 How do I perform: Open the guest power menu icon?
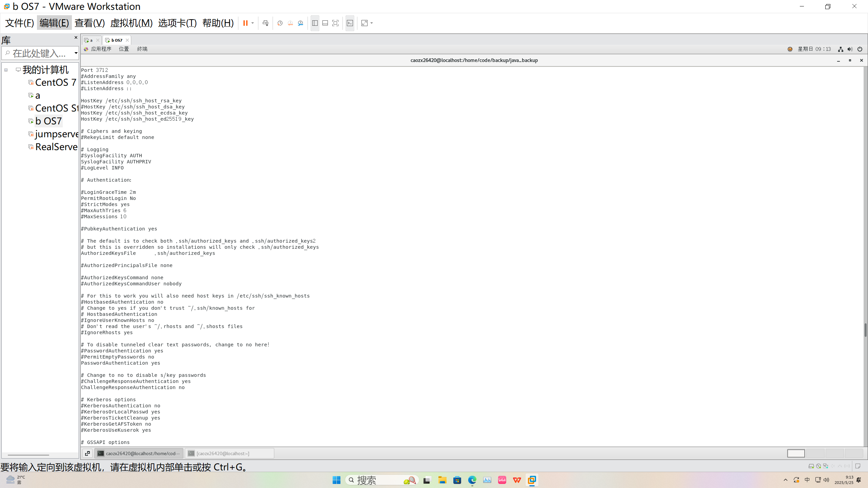pyautogui.click(x=860, y=49)
